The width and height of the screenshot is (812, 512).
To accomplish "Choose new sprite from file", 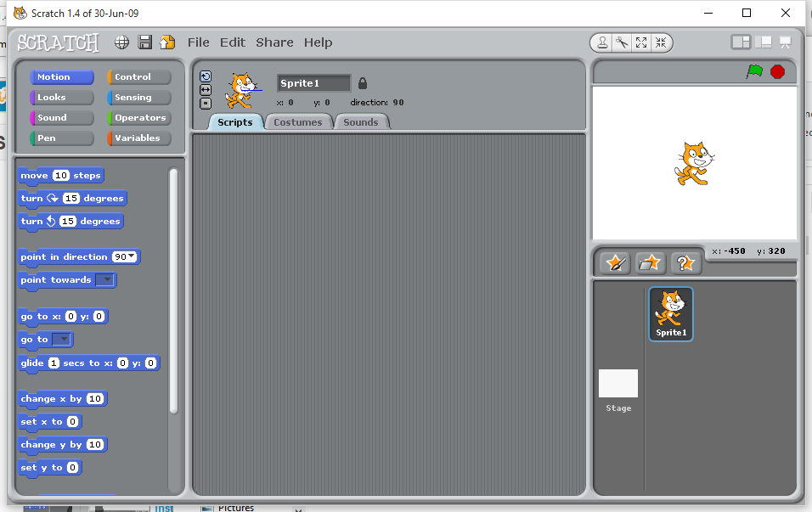I will (x=651, y=263).
